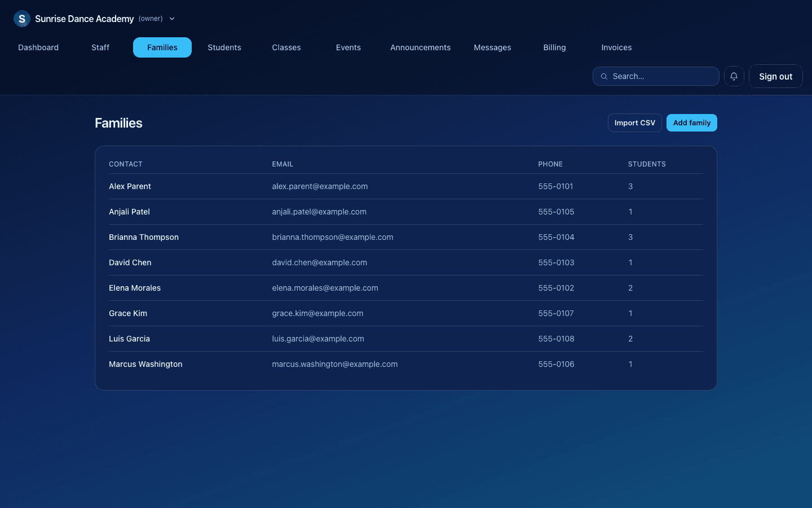The height and width of the screenshot is (508, 812).
Task: Go to the Messages tab
Action: coord(492,47)
